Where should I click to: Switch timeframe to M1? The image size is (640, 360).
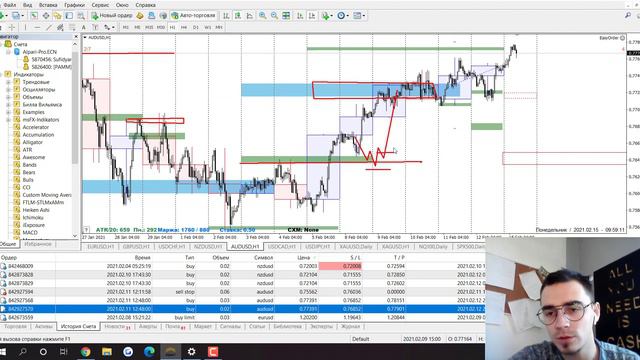[x=125, y=27]
